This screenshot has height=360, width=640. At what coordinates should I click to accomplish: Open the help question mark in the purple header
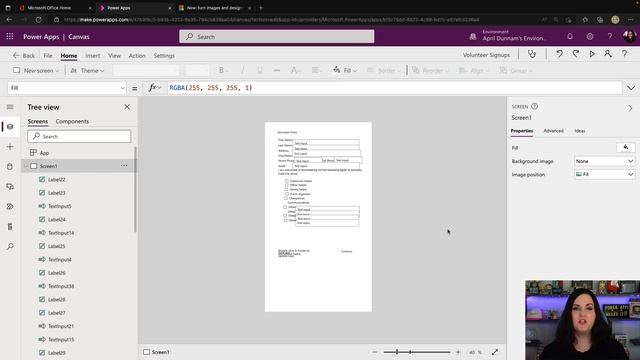[x=609, y=36]
